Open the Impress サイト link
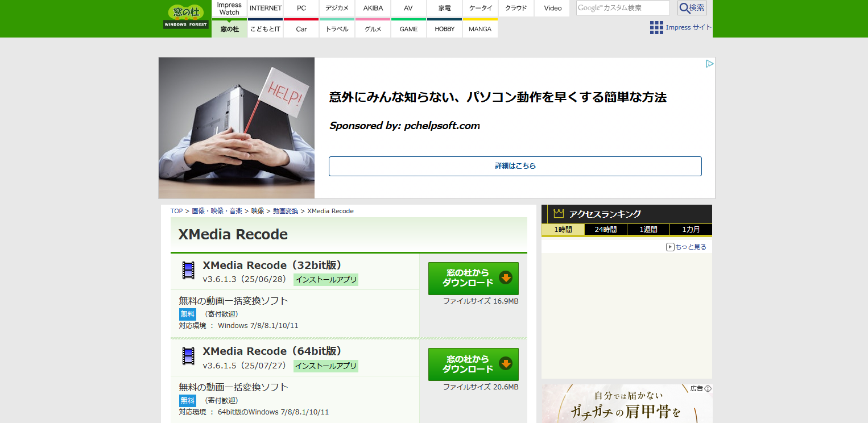868x423 pixels. pyautogui.click(x=688, y=27)
